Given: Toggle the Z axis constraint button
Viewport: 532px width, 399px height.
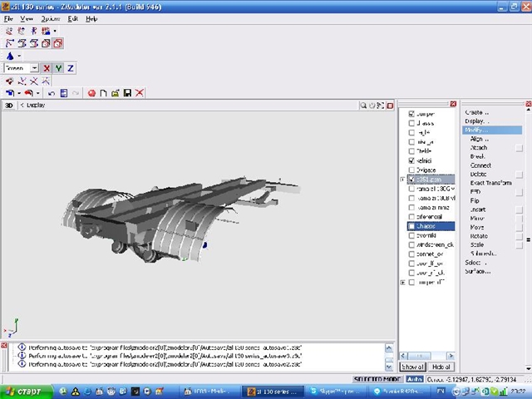Looking at the screenshot, I should click(71, 68).
